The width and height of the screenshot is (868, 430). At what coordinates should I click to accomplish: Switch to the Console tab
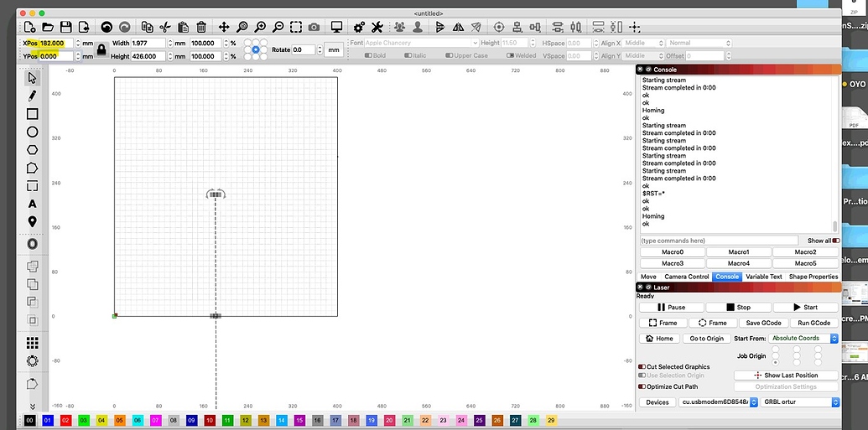(x=727, y=277)
